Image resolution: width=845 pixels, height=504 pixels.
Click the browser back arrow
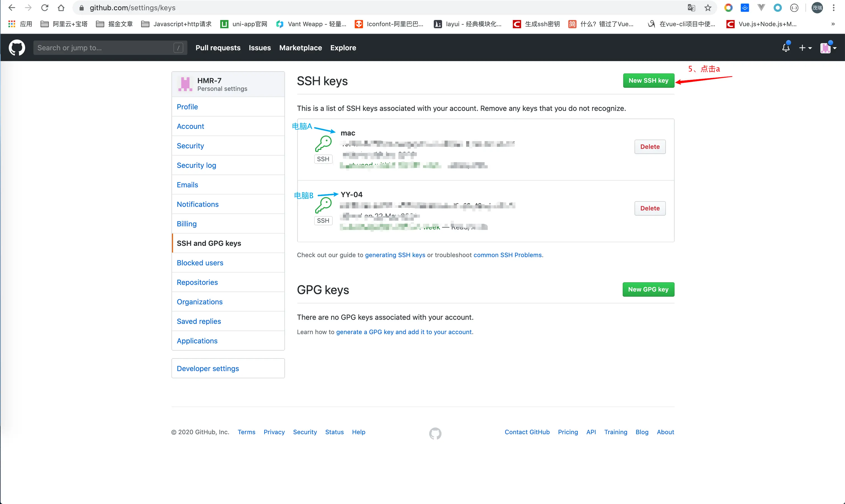(11, 8)
